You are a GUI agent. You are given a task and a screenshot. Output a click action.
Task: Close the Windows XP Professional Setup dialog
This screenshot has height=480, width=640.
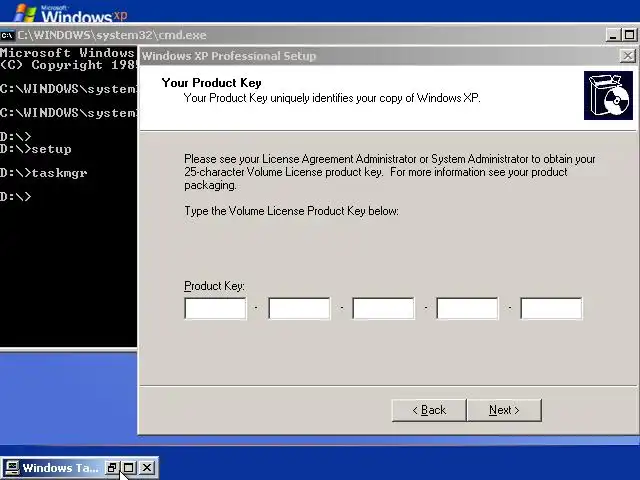click(627, 56)
